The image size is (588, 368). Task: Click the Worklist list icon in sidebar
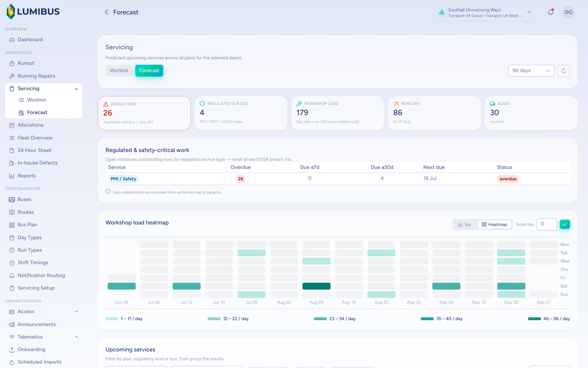click(21, 100)
